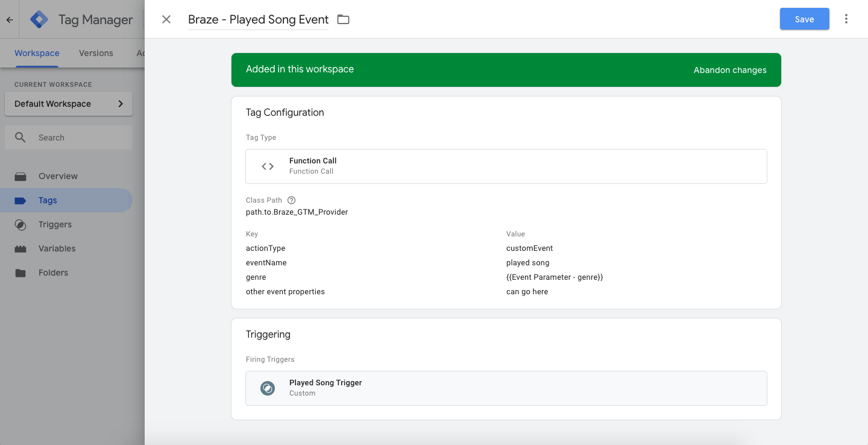Save the tag with Save button
Viewport: 868px width, 445px height.
pyautogui.click(x=804, y=19)
